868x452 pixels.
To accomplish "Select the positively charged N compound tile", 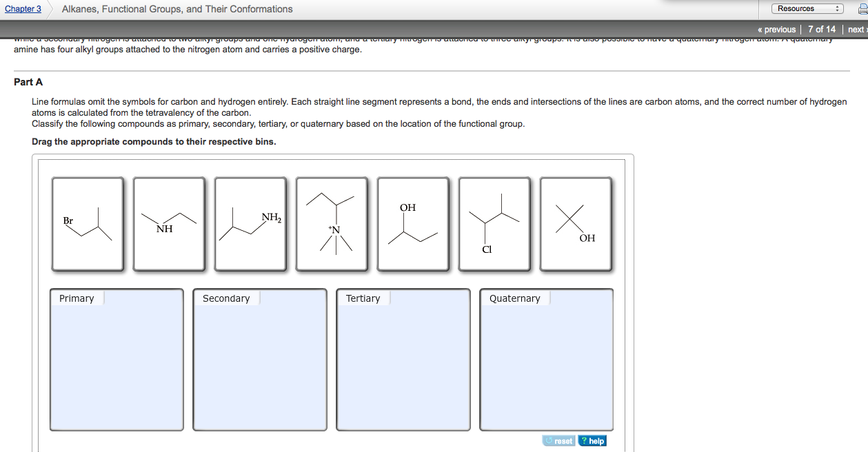I will tap(332, 223).
